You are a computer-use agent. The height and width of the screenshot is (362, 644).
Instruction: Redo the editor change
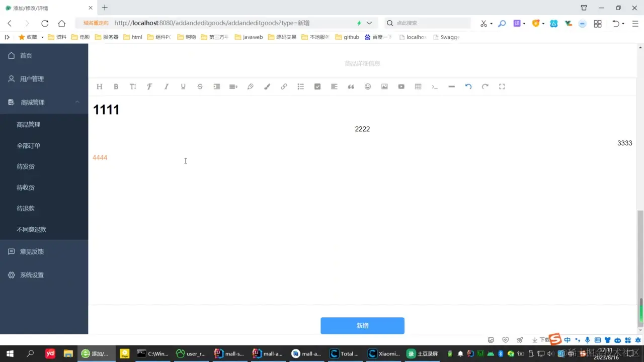pos(485,86)
